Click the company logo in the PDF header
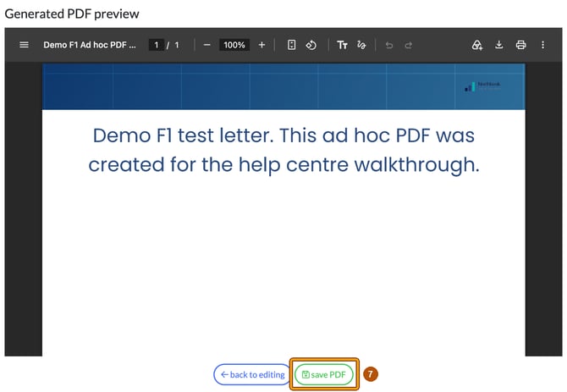 click(x=482, y=86)
